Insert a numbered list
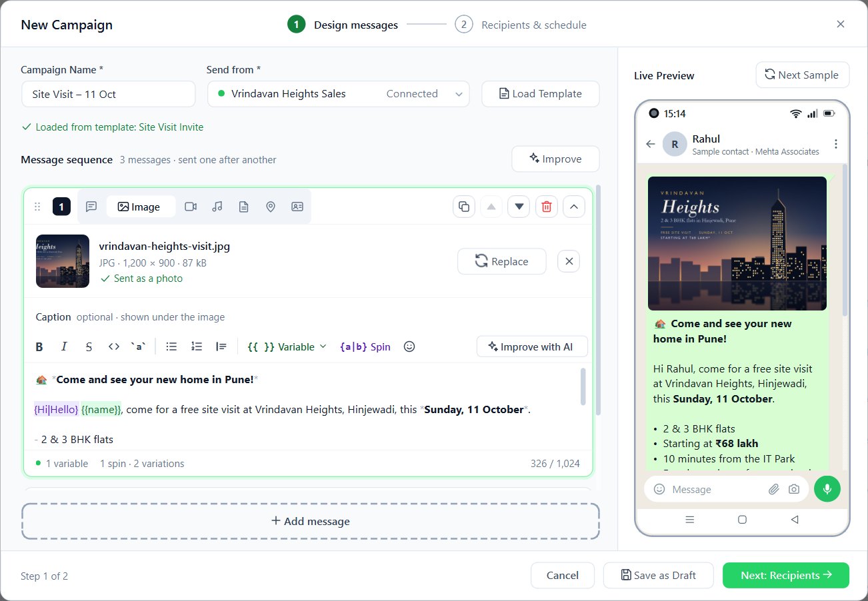Viewport: 868px width, 601px height. 197,346
